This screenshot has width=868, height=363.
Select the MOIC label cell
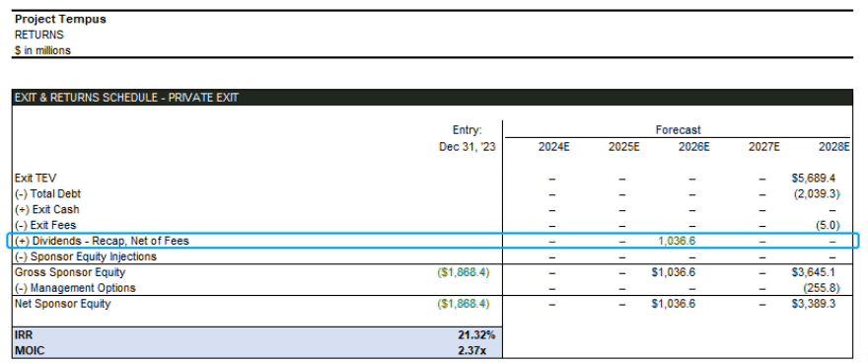(29, 351)
